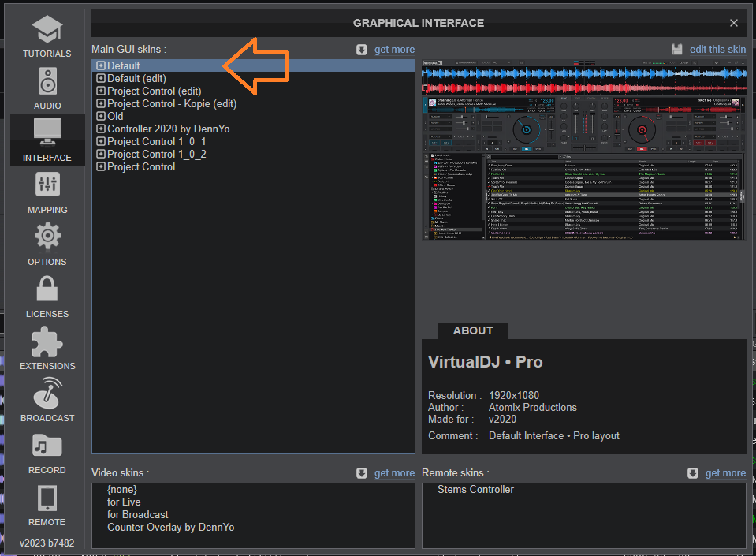756x556 pixels.
Task: Select Project Control 1_0_1 skin
Action: coord(157,141)
